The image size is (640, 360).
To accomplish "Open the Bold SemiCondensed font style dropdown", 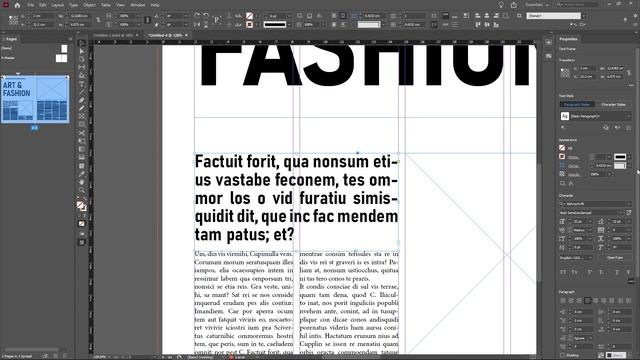I will click(621, 213).
